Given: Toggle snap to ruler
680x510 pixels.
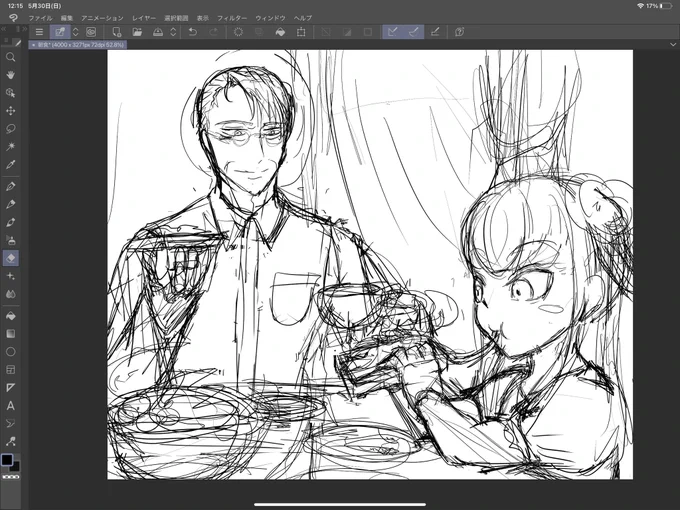Looking at the screenshot, I should [393, 32].
